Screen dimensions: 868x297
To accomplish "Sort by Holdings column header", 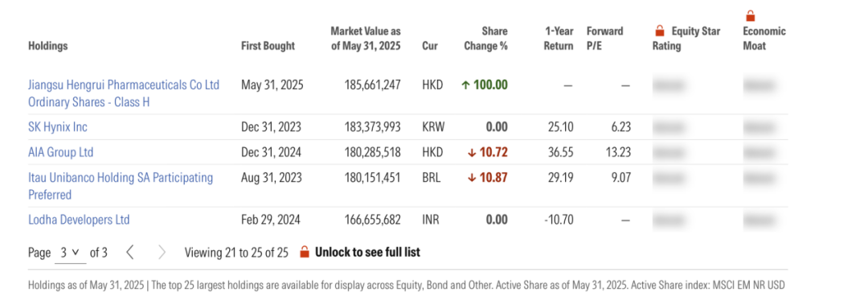I will tap(47, 46).
